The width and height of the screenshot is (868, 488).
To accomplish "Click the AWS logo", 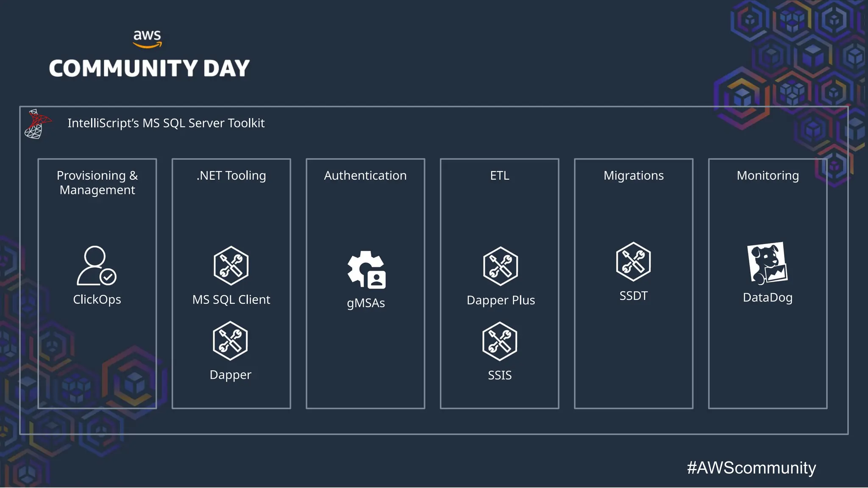I will [147, 39].
